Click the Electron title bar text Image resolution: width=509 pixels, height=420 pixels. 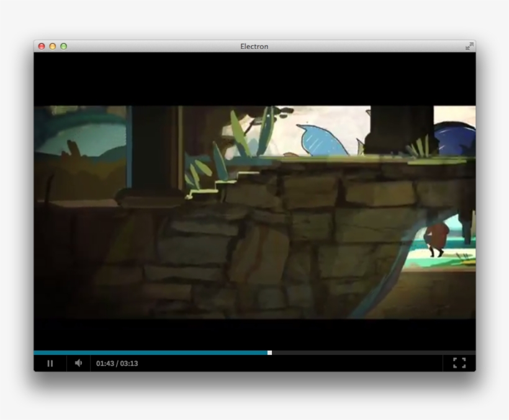(254, 45)
